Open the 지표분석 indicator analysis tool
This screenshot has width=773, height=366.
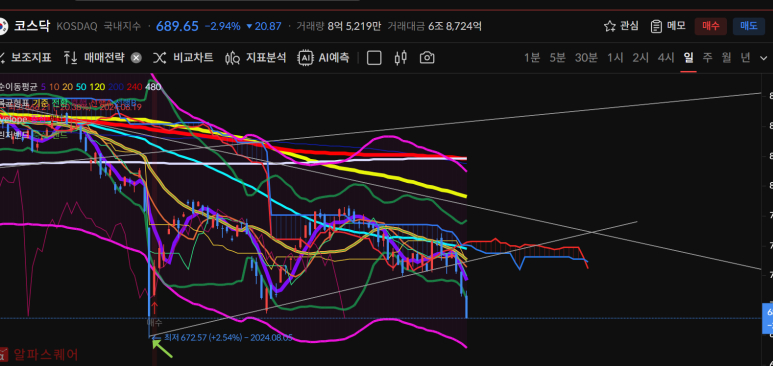[x=255, y=58]
